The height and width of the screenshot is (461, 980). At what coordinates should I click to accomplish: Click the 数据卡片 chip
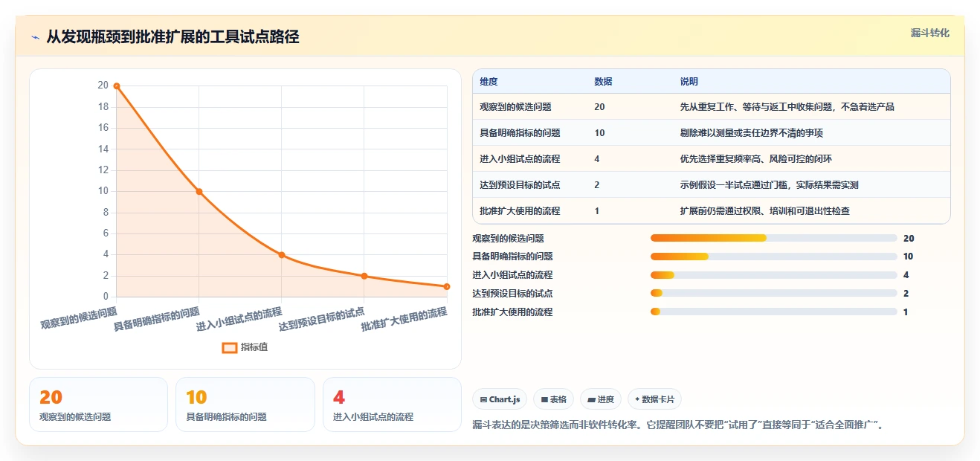click(x=654, y=399)
